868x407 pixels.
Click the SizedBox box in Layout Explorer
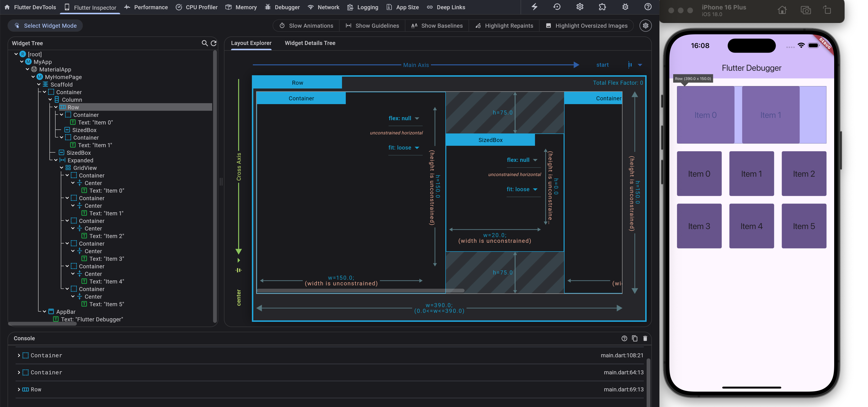click(x=504, y=193)
